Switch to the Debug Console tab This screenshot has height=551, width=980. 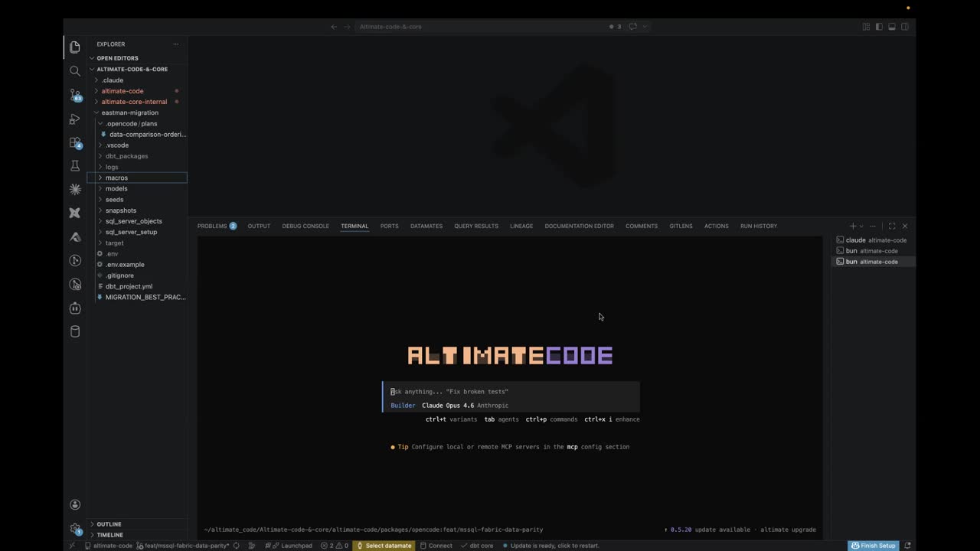(x=305, y=226)
